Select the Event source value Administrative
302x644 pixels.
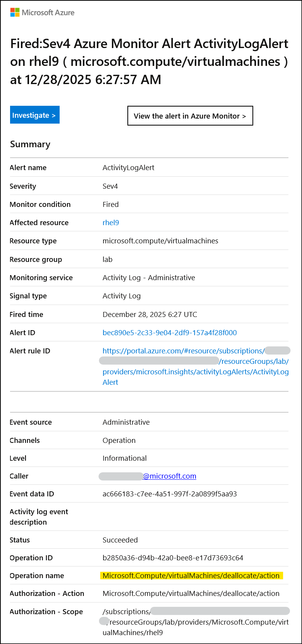(x=126, y=422)
